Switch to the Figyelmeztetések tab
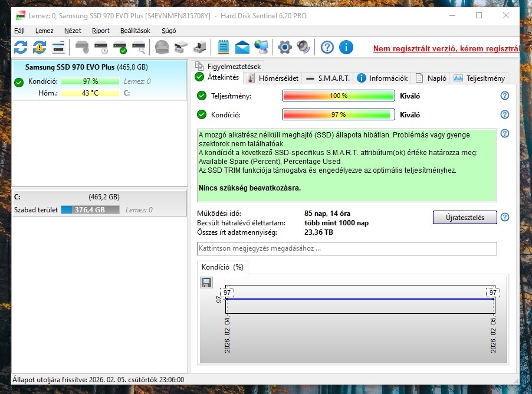The height and width of the screenshot is (394, 532). (228, 67)
